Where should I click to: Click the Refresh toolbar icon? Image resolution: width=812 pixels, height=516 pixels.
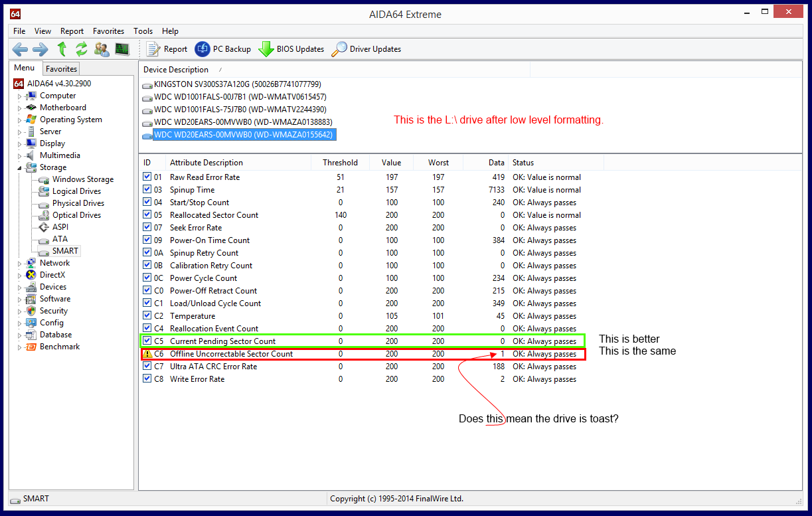[82, 48]
